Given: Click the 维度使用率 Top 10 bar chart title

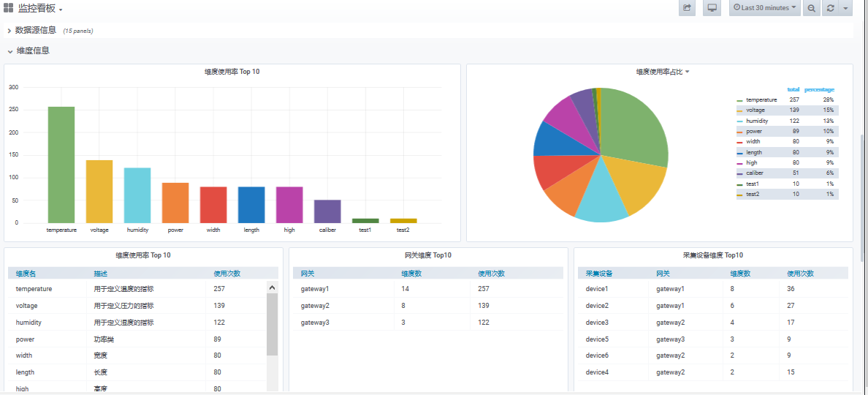Looking at the screenshot, I should click(x=232, y=72).
